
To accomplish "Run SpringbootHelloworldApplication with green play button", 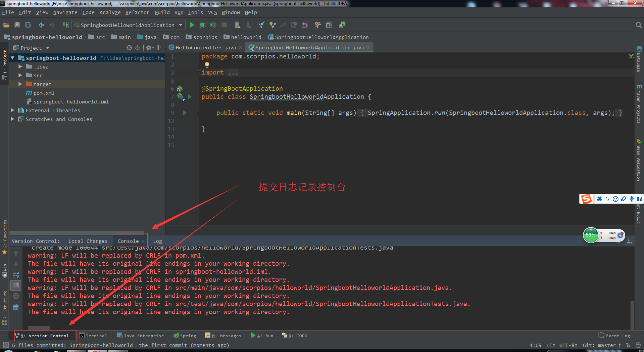I will point(192,25).
